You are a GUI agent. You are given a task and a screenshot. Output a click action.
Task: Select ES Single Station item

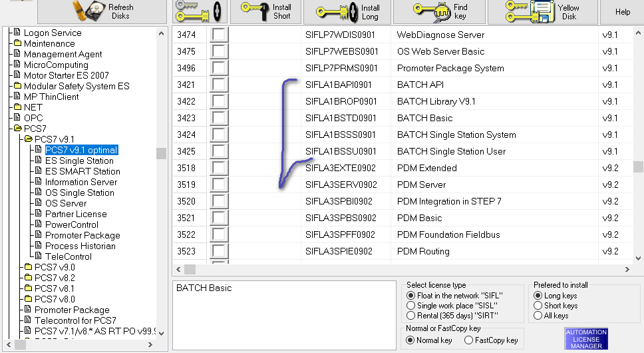[x=79, y=161]
